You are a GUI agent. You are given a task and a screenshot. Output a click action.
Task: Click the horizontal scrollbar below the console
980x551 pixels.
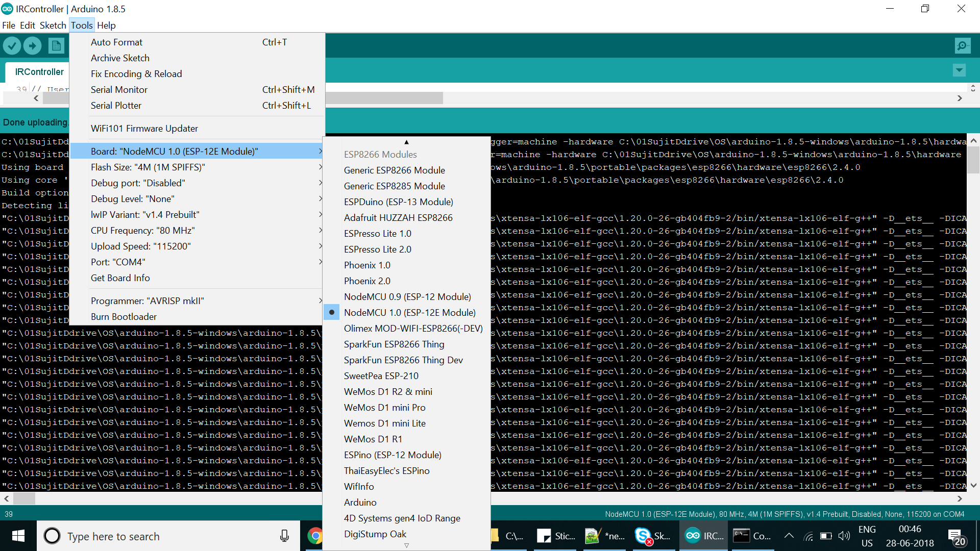click(x=24, y=498)
